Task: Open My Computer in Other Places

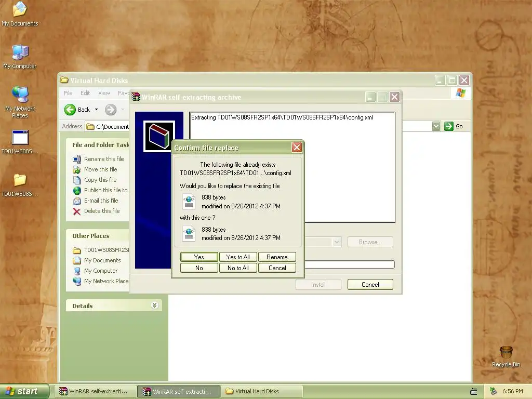Action: [x=101, y=271]
